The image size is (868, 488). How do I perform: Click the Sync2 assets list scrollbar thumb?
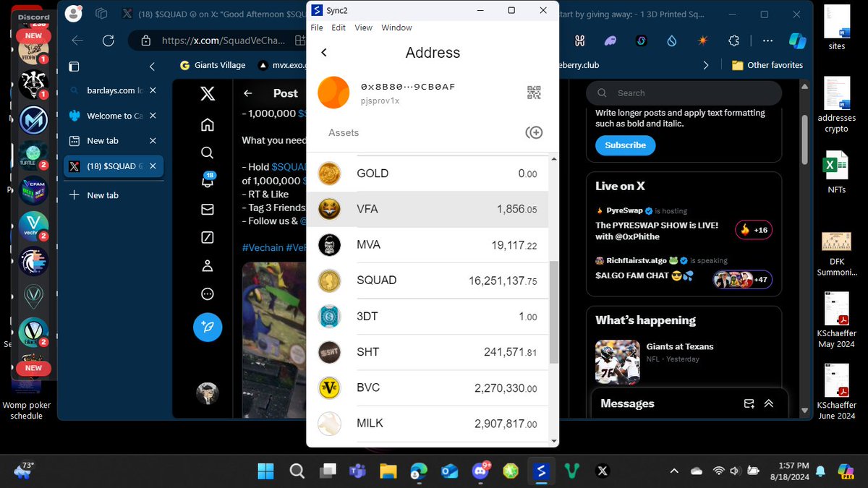click(554, 312)
